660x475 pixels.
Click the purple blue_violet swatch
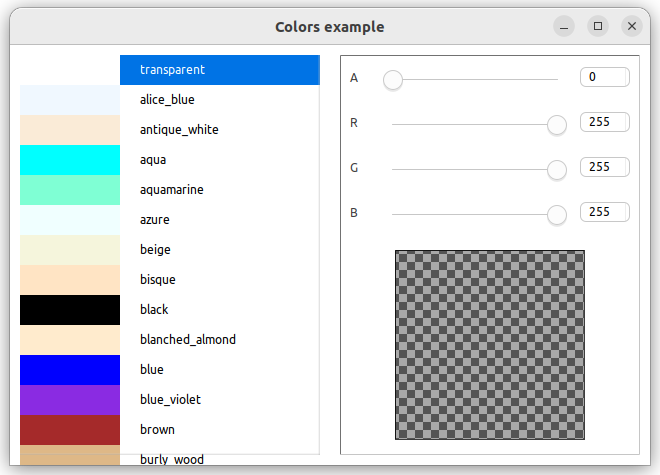[x=70, y=400]
